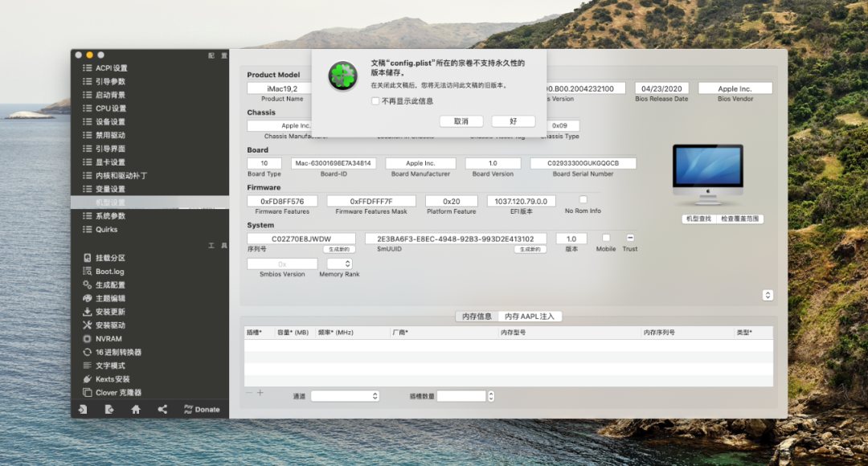Viewport: 868px width, 466px height.
Task: Click the model selector stepper below the iMac image
Action: [768, 295]
